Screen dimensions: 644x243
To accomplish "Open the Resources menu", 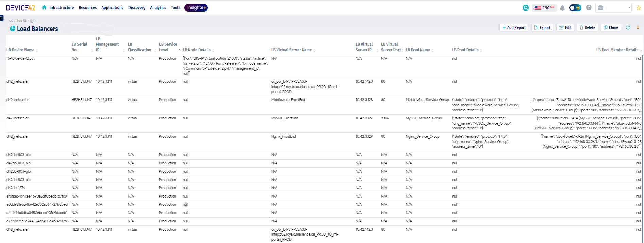I will pos(88,7).
